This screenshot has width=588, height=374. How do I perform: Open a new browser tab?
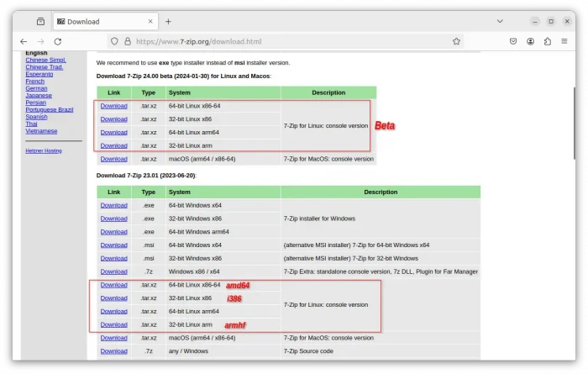pyautogui.click(x=168, y=21)
